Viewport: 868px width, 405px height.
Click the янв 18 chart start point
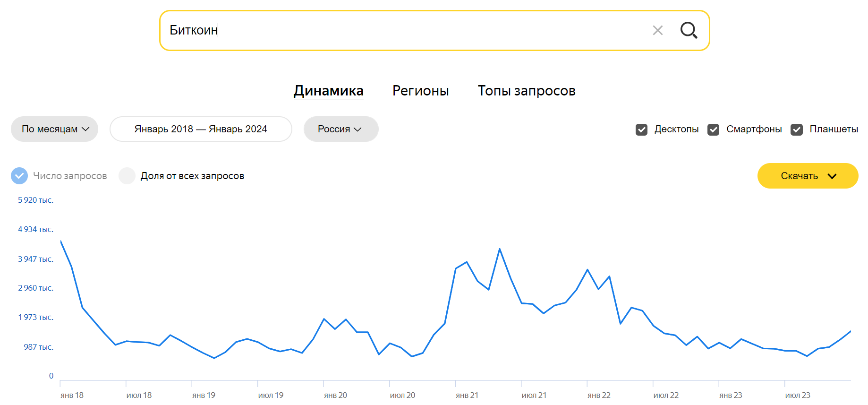tap(61, 241)
